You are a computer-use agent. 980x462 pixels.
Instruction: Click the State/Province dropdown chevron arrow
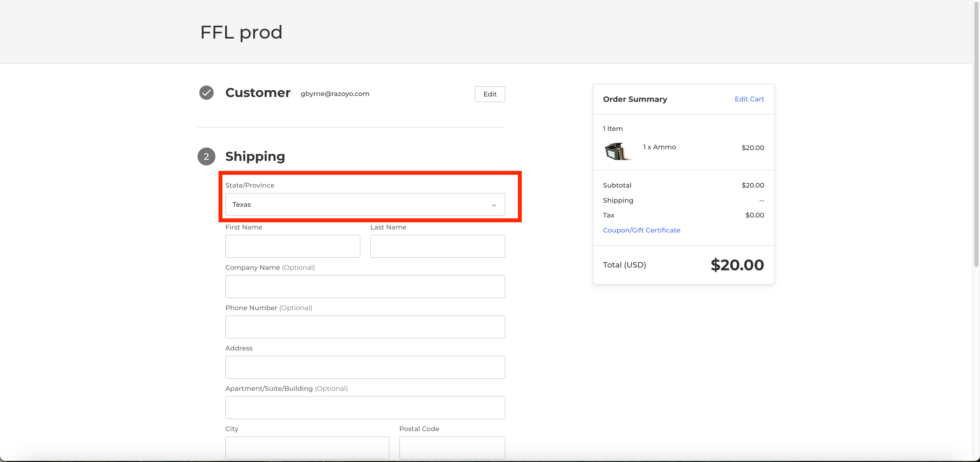(x=494, y=205)
